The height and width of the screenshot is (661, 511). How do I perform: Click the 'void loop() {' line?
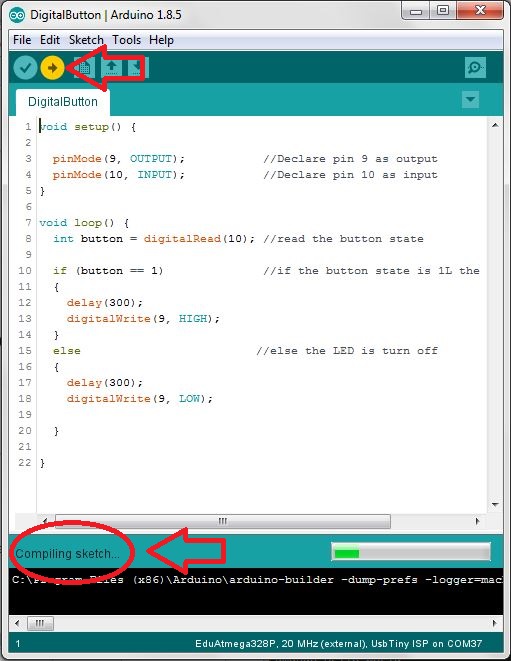pyautogui.click(x=84, y=223)
